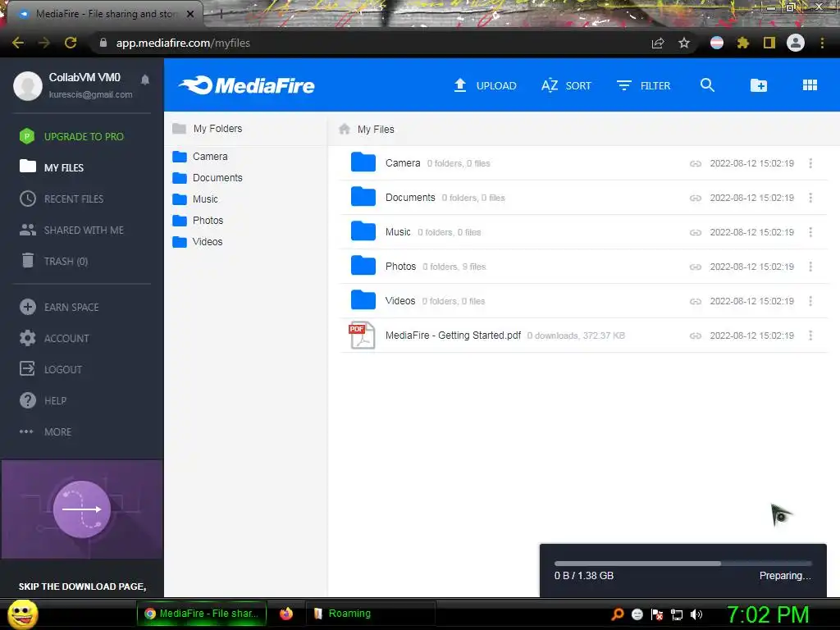Click the volume speaker tray icon

696,614
